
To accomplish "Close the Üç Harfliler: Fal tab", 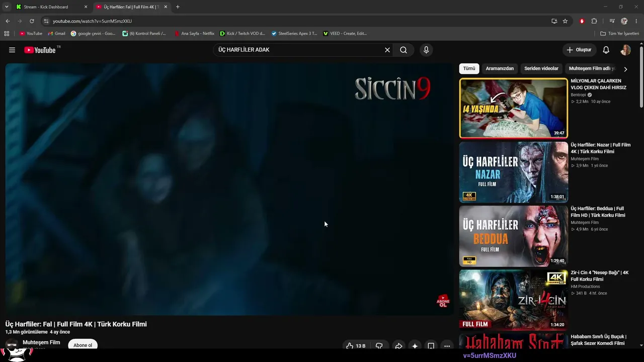I will pos(166,7).
